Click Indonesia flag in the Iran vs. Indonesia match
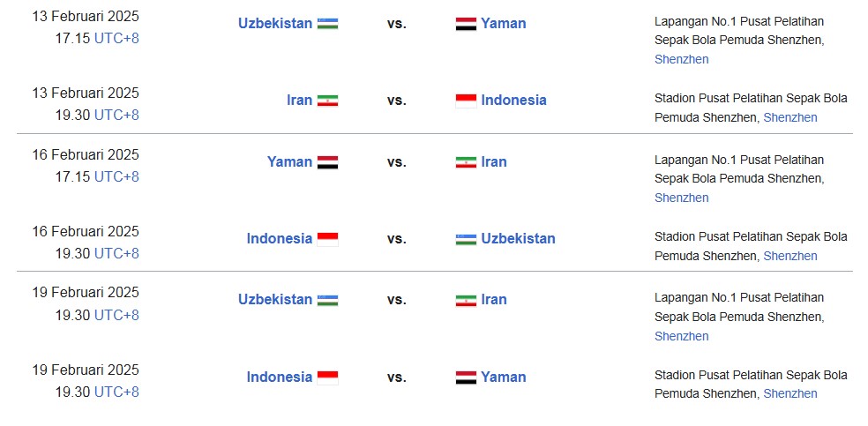This screenshot has height=426, width=868. pos(466,101)
